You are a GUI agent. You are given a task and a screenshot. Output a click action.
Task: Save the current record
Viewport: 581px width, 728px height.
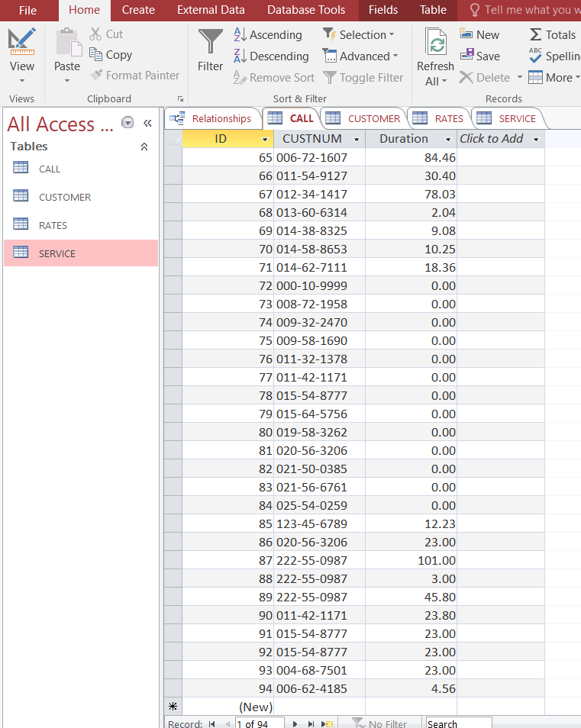point(480,56)
